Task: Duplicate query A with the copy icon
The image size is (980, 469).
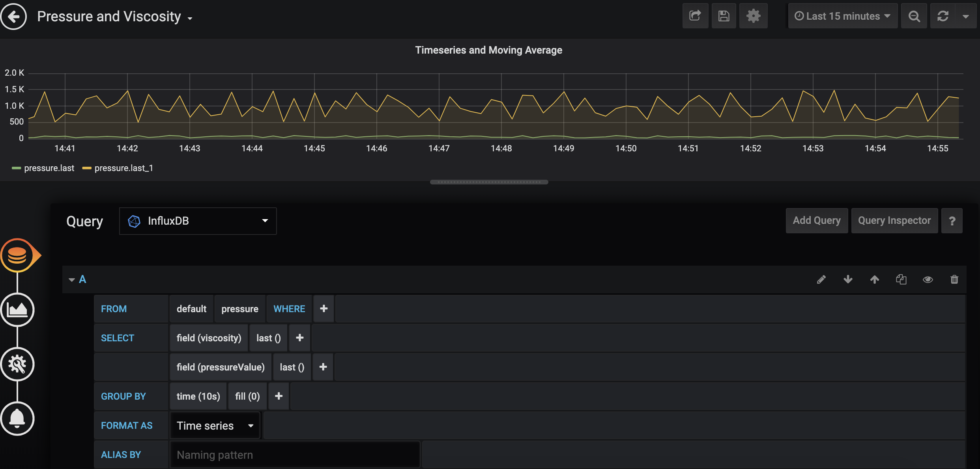Action: click(x=901, y=279)
